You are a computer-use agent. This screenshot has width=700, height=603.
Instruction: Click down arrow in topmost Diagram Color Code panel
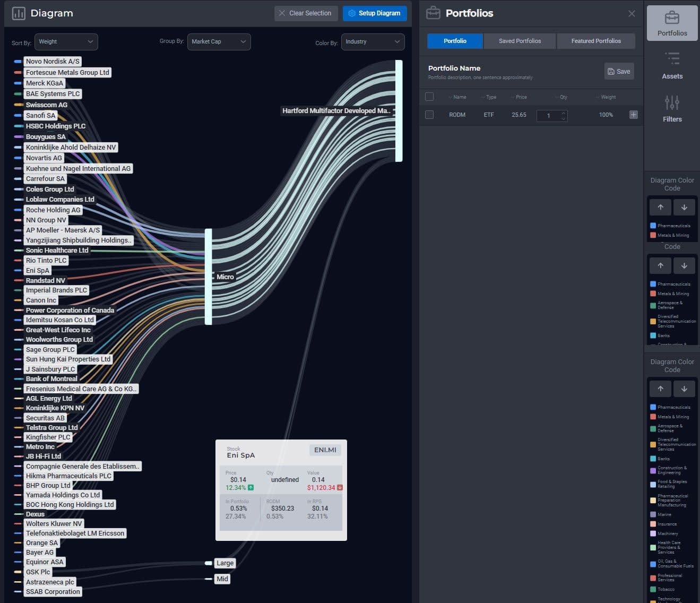(684, 207)
